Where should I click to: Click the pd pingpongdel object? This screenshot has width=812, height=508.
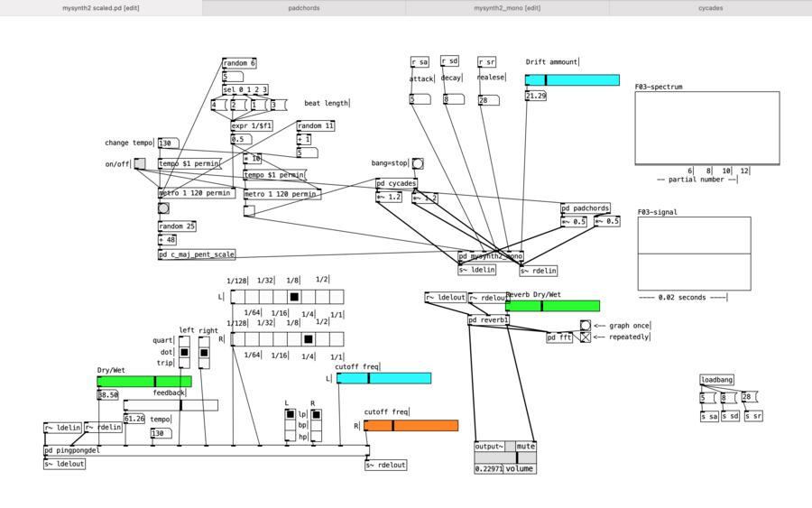(73, 449)
